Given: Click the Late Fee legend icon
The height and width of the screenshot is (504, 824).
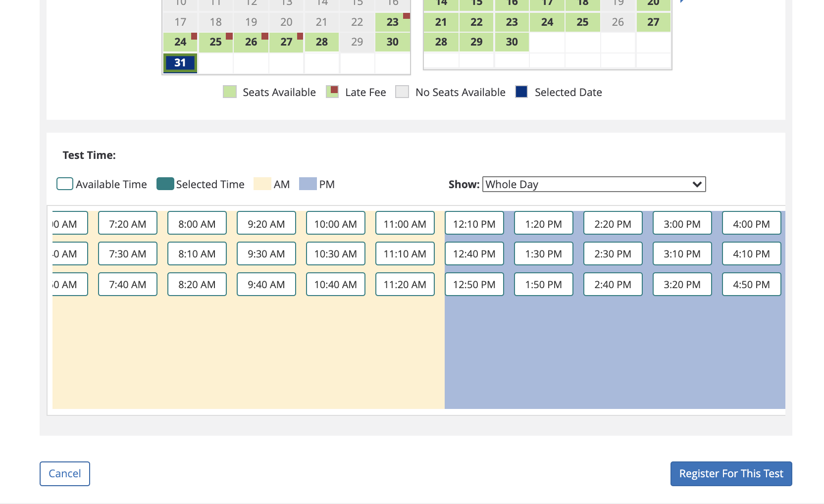Looking at the screenshot, I should [332, 92].
